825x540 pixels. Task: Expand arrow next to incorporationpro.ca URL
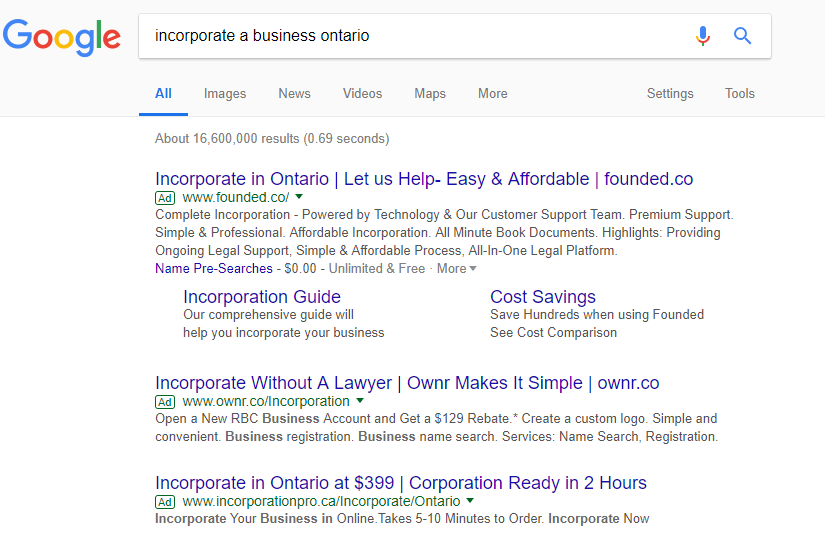coord(470,501)
